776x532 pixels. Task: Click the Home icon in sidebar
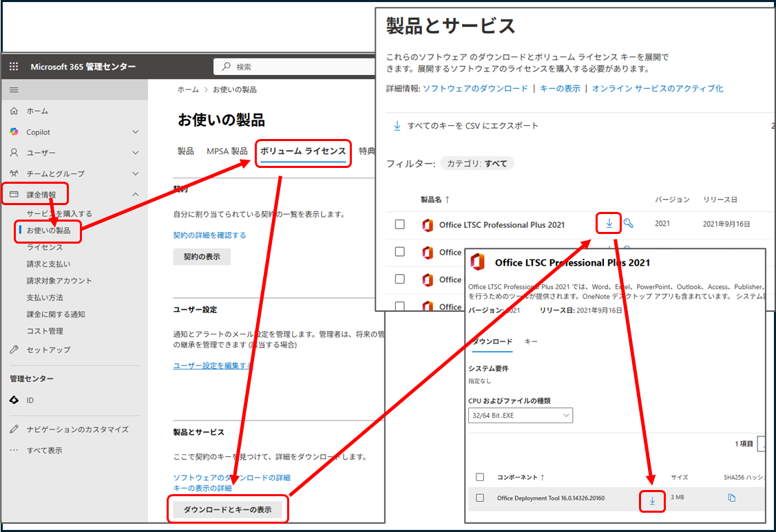coord(14,111)
